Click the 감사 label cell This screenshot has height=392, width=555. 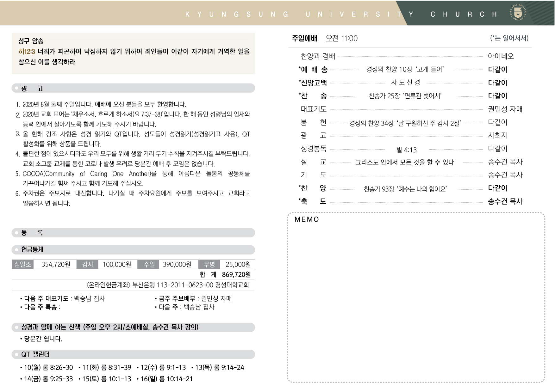[88, 264]
